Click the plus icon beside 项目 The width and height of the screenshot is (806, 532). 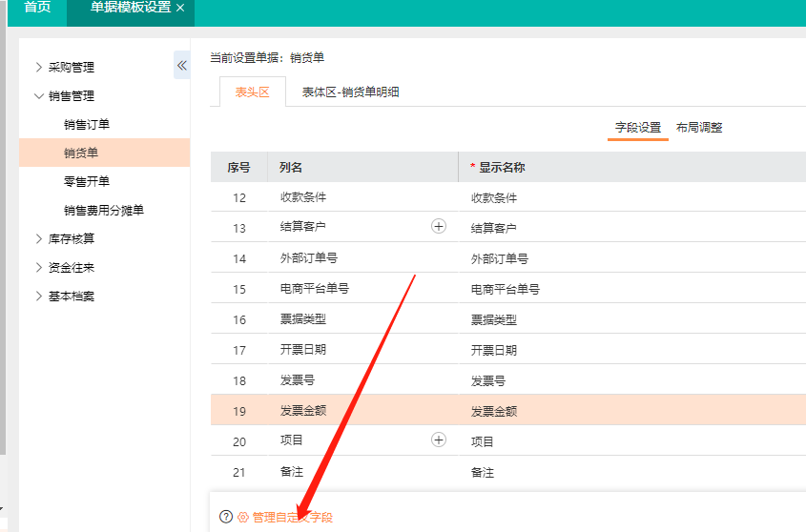[x=439, y=440]
